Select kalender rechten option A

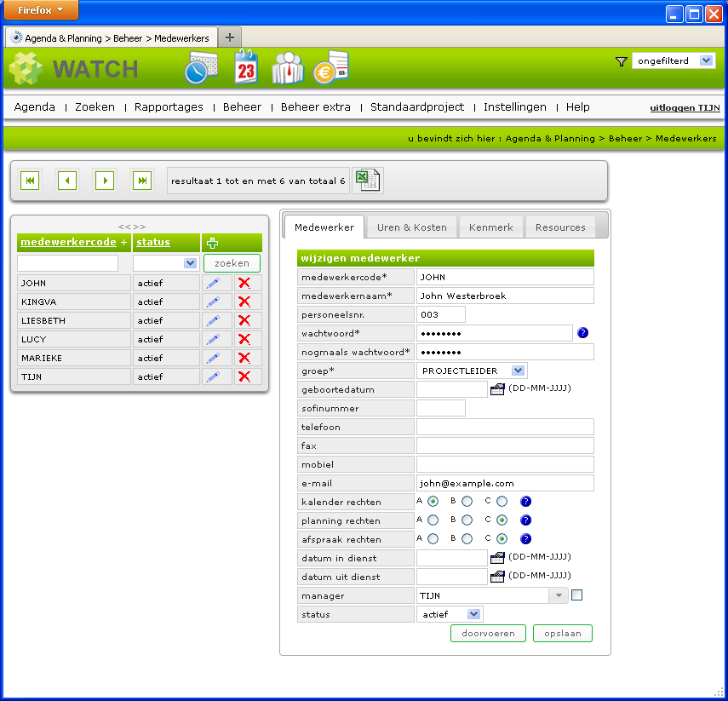(433, 501)
